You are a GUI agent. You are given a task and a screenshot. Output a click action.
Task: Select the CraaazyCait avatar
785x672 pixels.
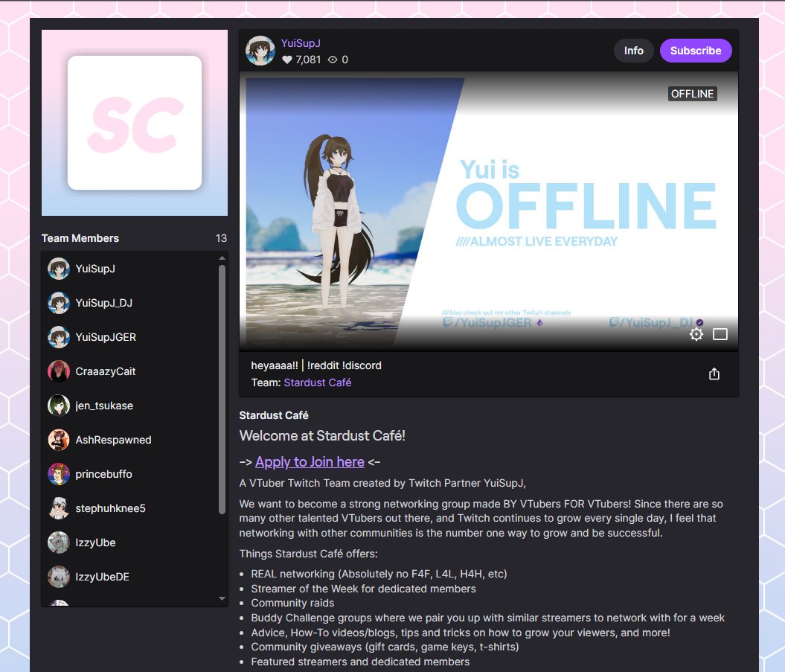pos(59,371)
